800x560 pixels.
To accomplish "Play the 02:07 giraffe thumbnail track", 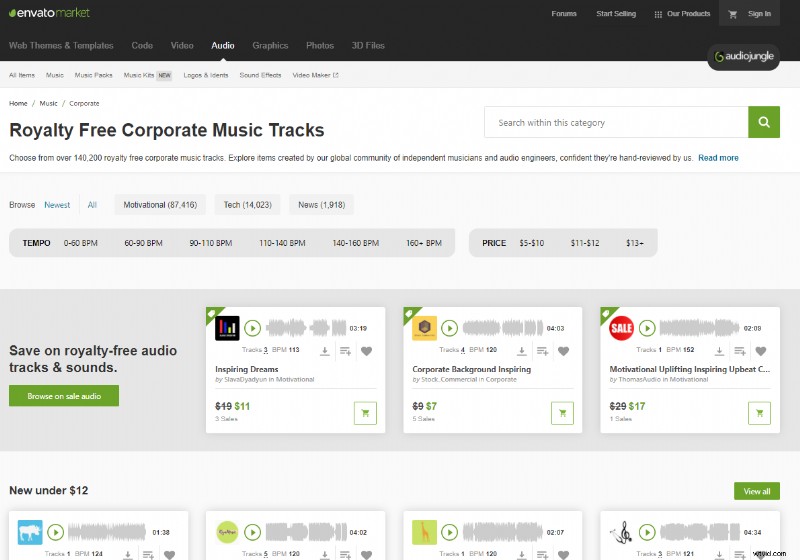I will pos(449,532).
